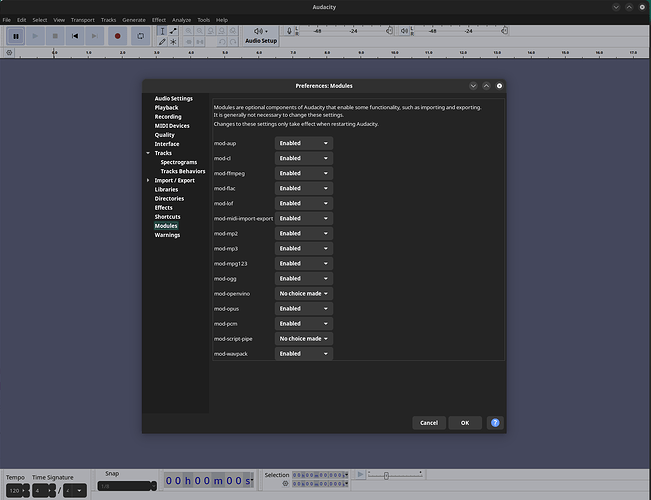
Task: Click the Fit Selection to Width icon
Action: pos(211,31)
